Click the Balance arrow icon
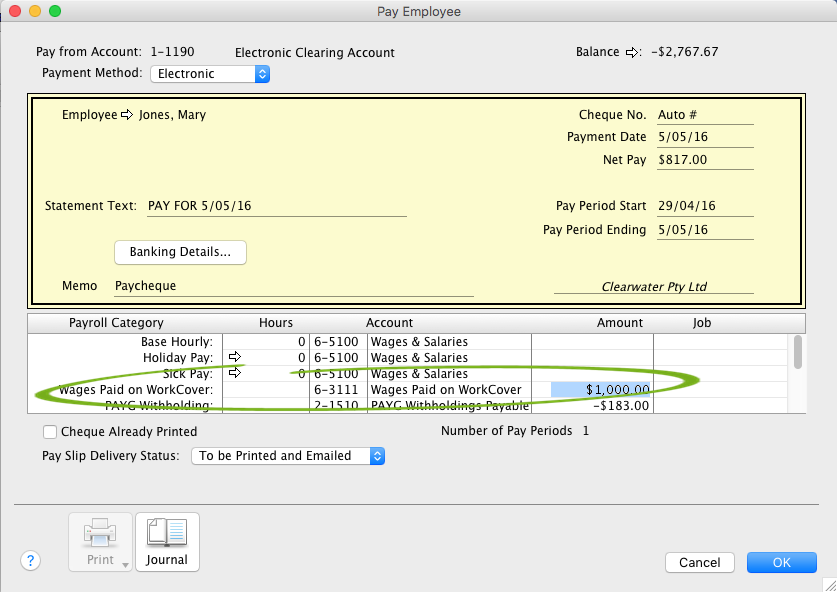The height and width of the screenshot is (592, 837). point(632,52)
